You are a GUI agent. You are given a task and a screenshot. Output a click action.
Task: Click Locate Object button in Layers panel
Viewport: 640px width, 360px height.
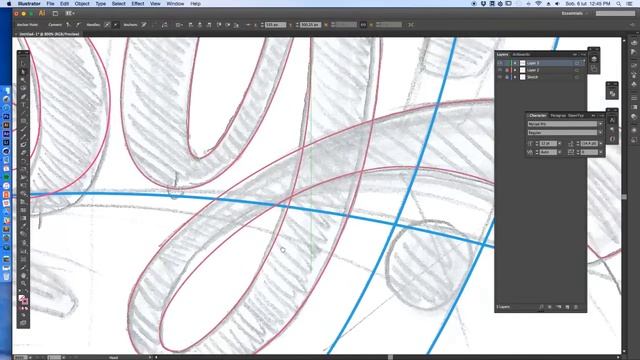pyautogui.click(x=542, y=307)
